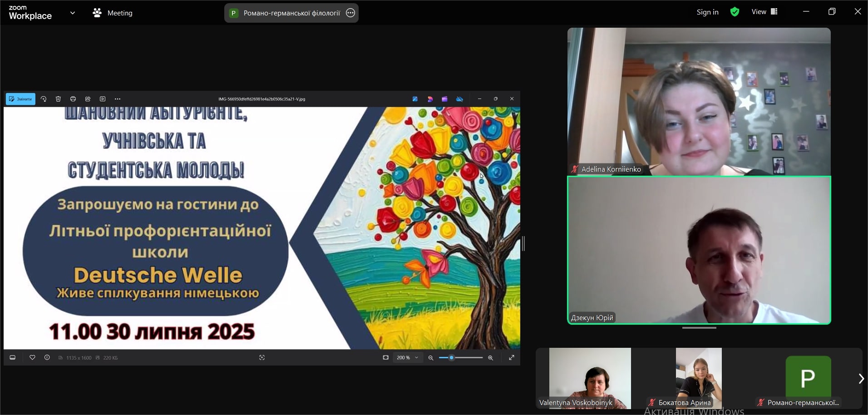Click the scan text icon in Photos
The image size is (868, 415).
point(262,358)
